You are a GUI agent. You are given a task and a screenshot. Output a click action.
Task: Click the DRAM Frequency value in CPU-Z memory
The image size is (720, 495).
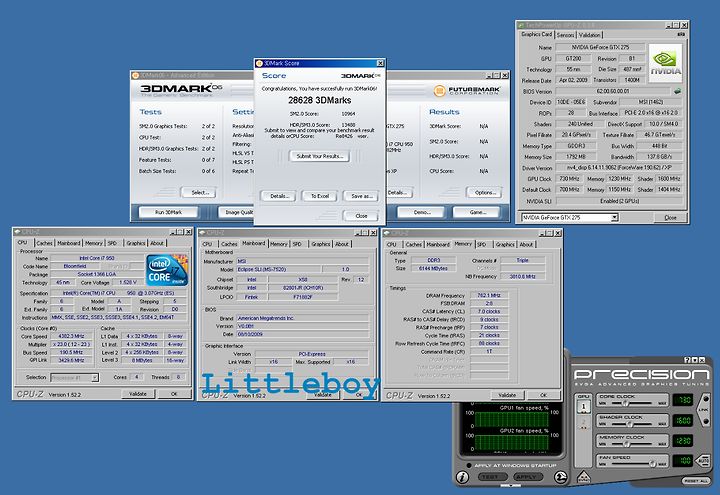(489, 295)
